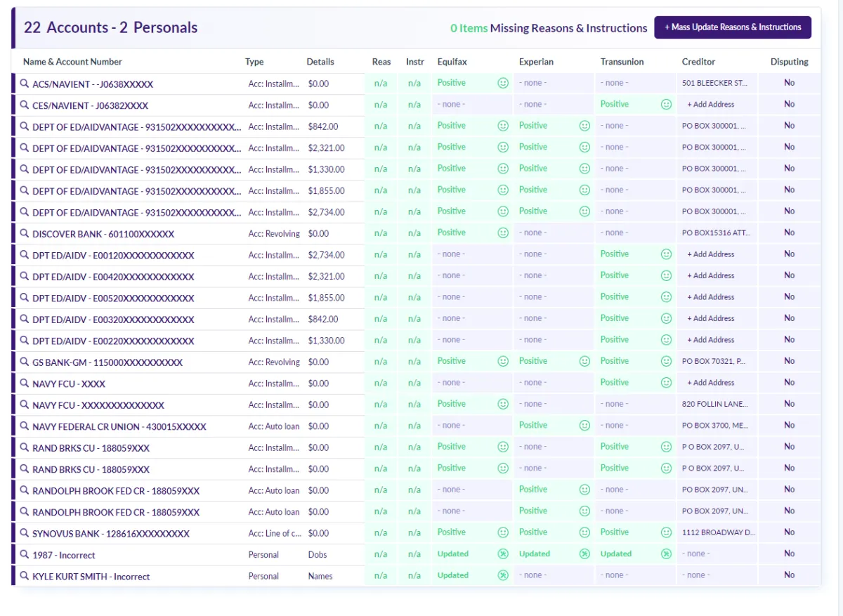Viewport: 843px width, 616px height.
Task: Add address for DPT ED/AIDV E00220 account
Action: click(711, 340)
